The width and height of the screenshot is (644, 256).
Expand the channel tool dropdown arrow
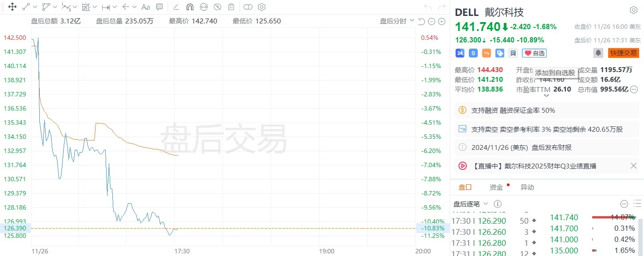(x=54, y=7)
